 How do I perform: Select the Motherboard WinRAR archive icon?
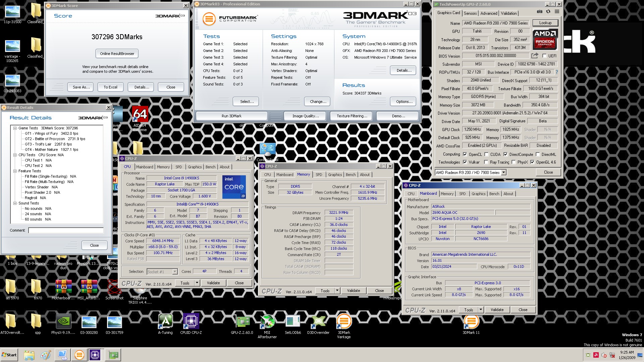(63, 290)
